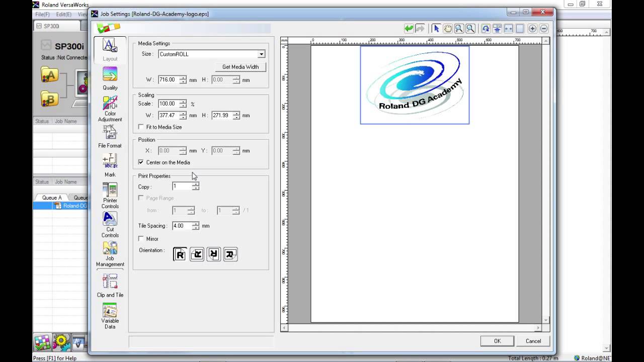This screenshot has width=644, height=362.
Task: Switch to the second Queue tab
Action: (79, 198)
